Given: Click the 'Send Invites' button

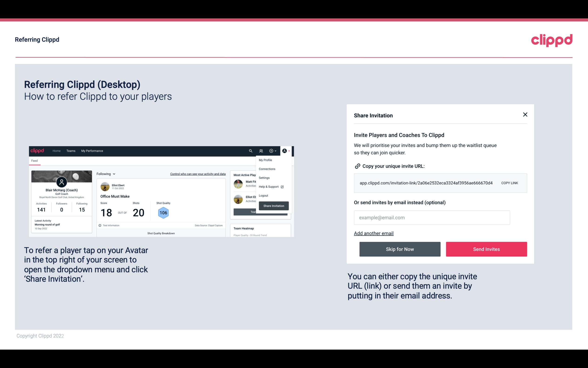Looking at the screenshot, I should pyautogui.click(x=486, y=249).
